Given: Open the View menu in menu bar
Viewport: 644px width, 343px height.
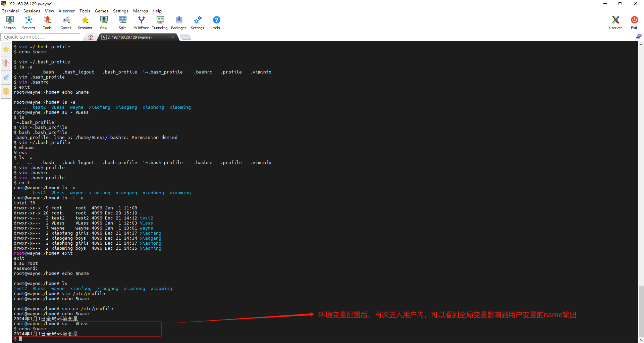Looking at the screenshot, I should [49, 11].
